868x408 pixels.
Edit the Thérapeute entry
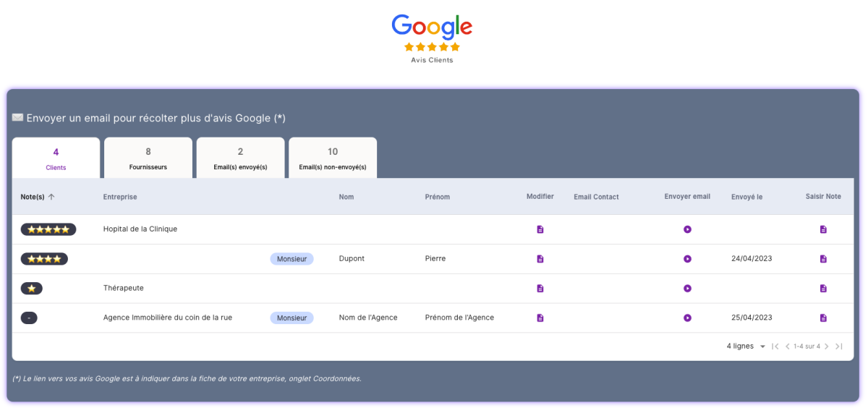[540, 289]
